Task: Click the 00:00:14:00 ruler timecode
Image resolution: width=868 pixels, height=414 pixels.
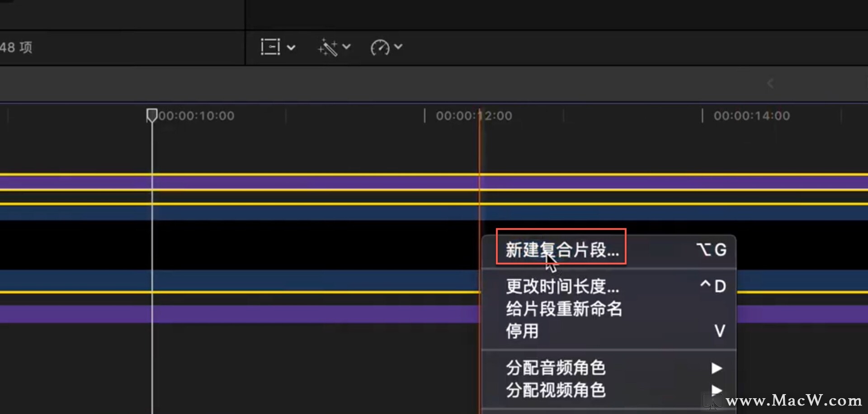Action: coord(752,116)
